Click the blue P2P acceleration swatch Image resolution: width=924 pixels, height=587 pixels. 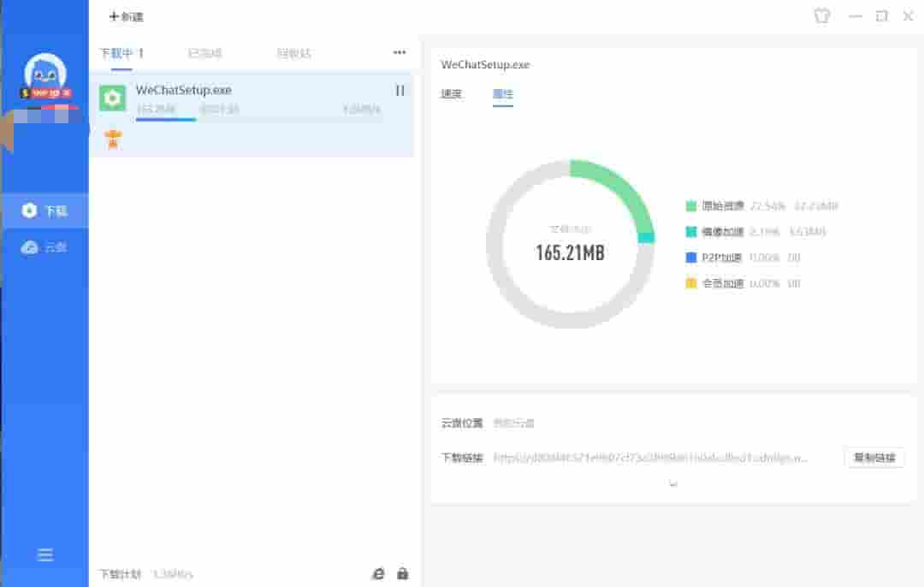[691, 258]
